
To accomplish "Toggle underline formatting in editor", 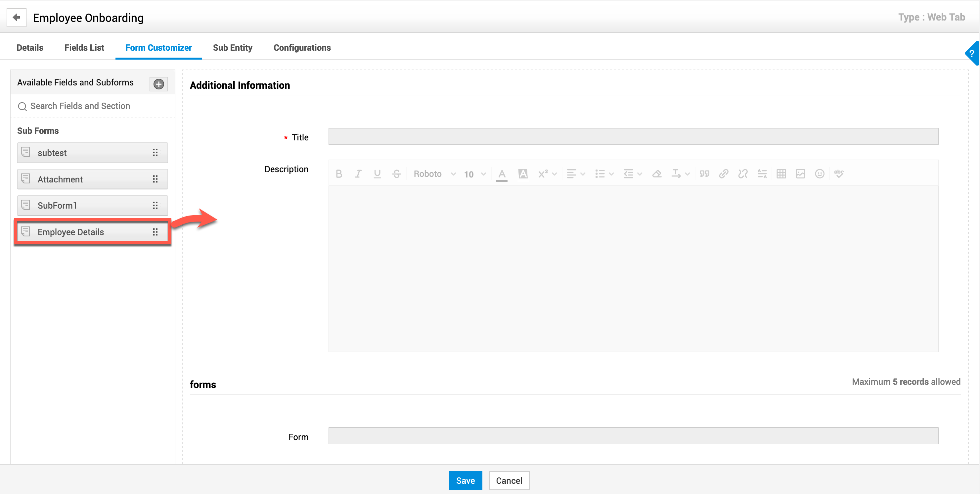I will pyautogui.click(x=377, y=174).
